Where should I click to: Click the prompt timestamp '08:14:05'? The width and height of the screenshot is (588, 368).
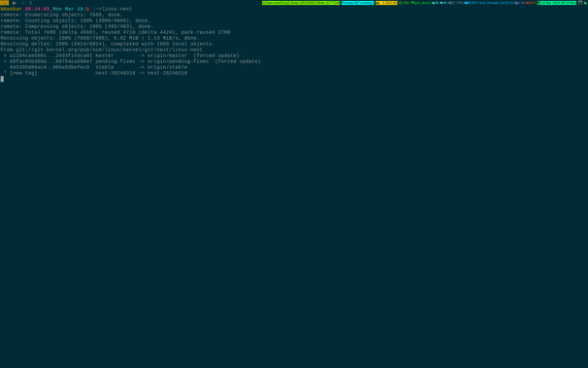[x=38, y=9]
